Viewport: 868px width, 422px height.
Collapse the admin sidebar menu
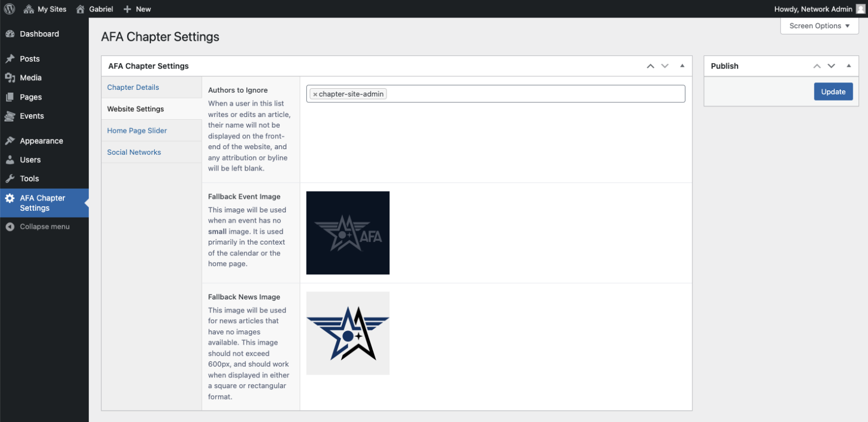44,227
